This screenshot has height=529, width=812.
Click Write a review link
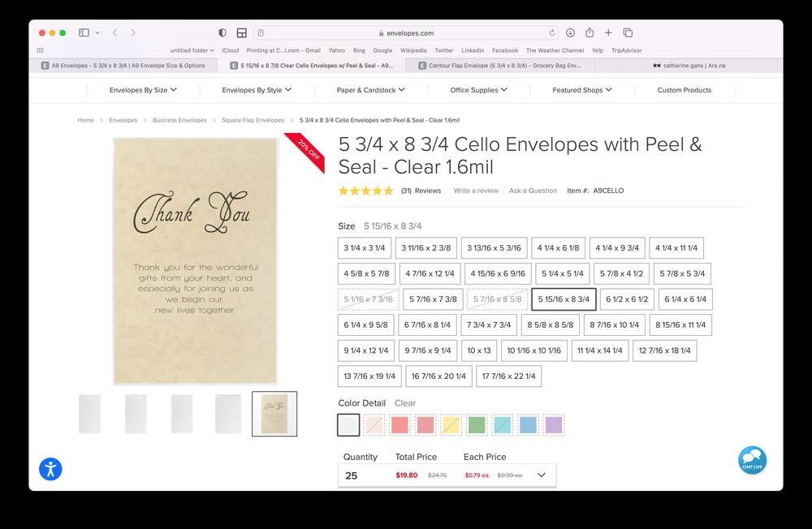point(476,191)
